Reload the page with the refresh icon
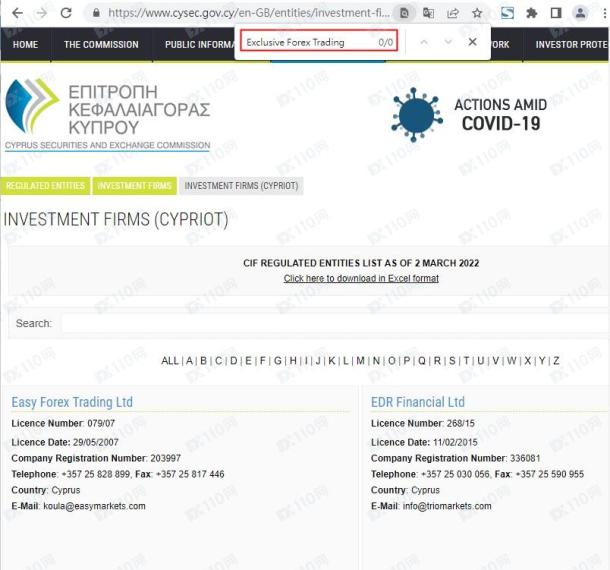The height and width of the screenshot is (570, 610). [x=66, y=13]
